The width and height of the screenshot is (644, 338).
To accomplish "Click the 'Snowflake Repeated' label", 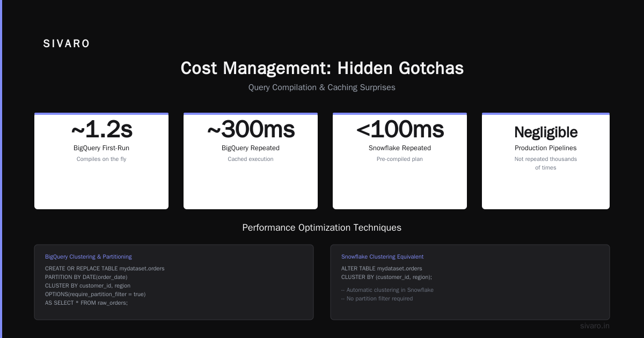I will click(x=400, y=148).
